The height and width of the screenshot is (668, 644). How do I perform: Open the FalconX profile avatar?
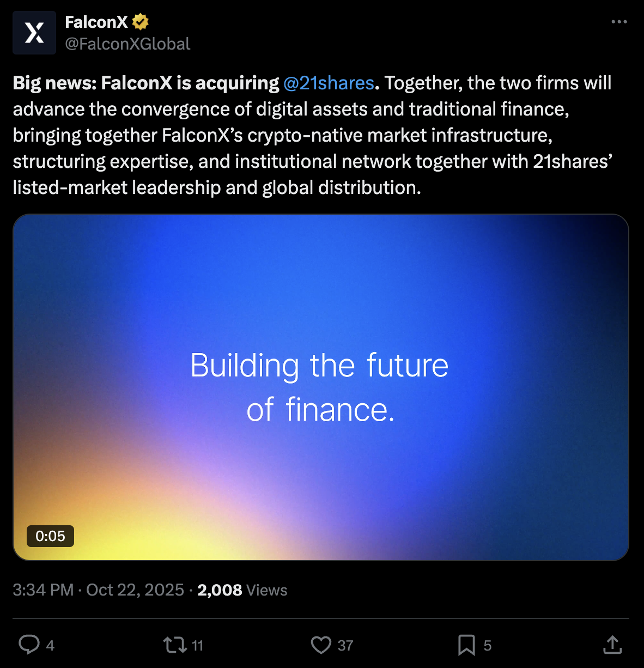point(34,33)
